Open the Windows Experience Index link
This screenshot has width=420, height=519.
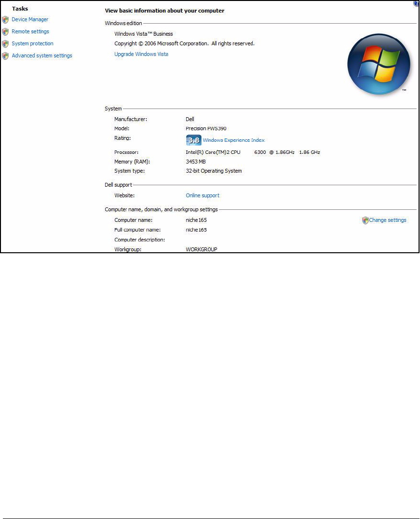click(233, 140)
